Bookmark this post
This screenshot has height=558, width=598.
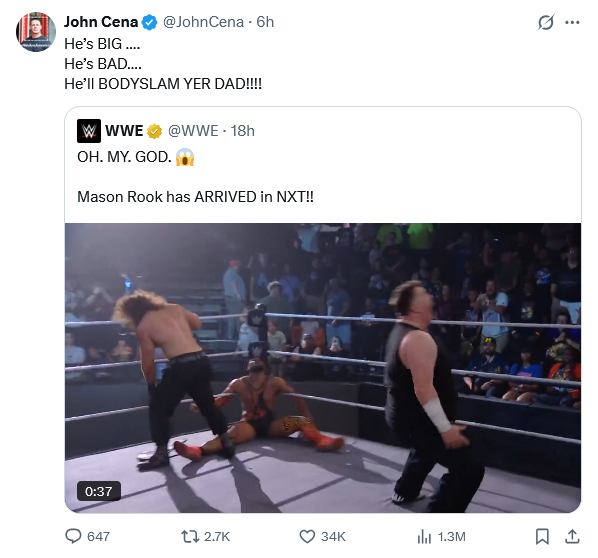(542, 536)
